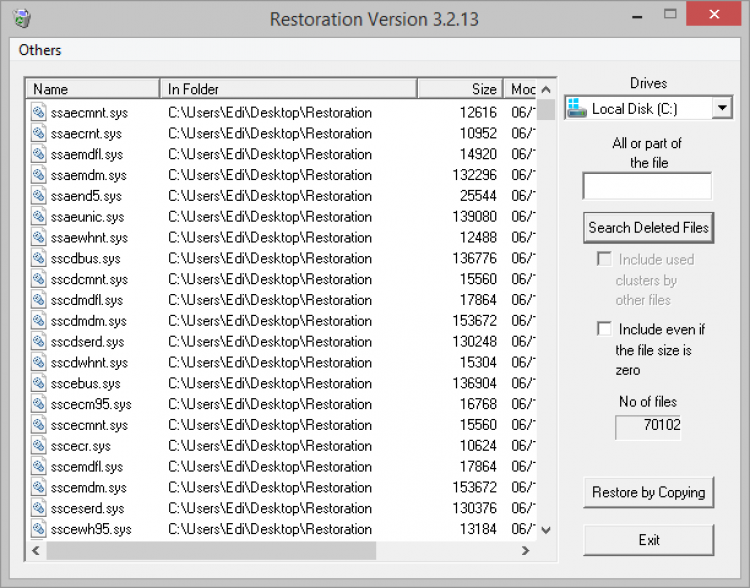This screenshot has width=750, height=588.
Task: Click the file icon beside ssaemdfl.sys
Action: pos(39,154)
